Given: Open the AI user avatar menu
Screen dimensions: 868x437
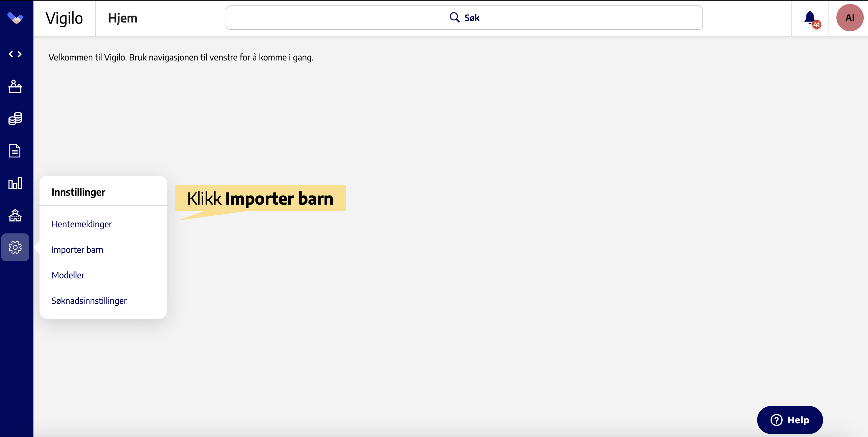Looking at the screenshot, I should point(850,18).
